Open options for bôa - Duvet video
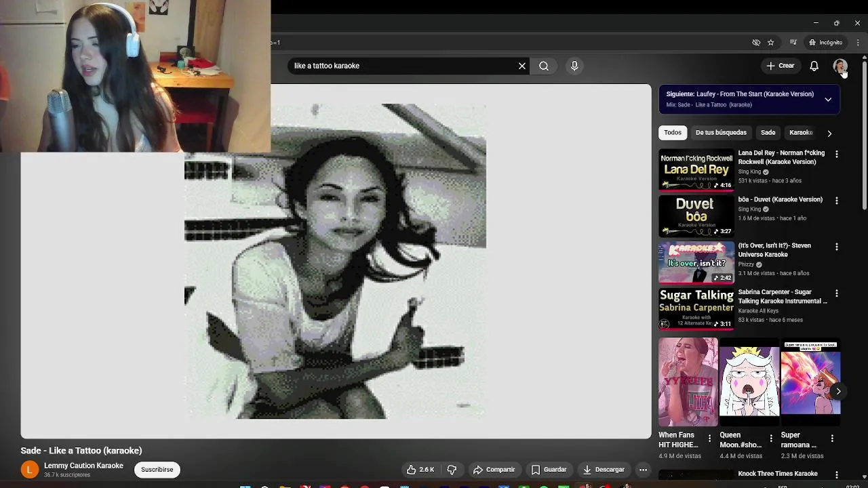 (x=836, y=201)
